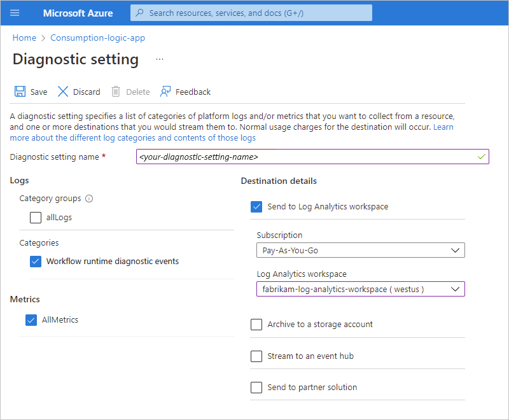Image resolution: width=509 pixels, height=420 pixels.
Task: Click the search magnifier icon
Action: [x=141, y=13]
